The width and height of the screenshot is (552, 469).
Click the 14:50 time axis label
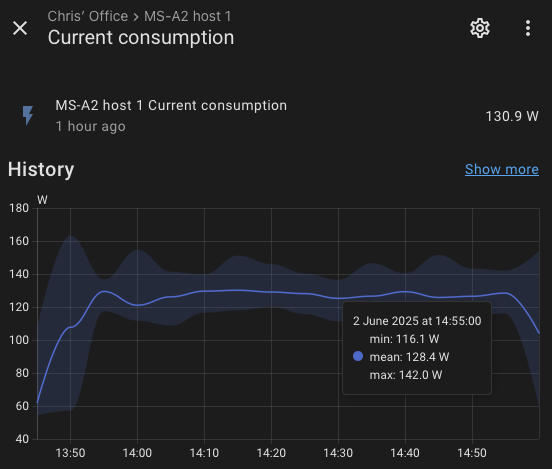click(x=472, y=453)
